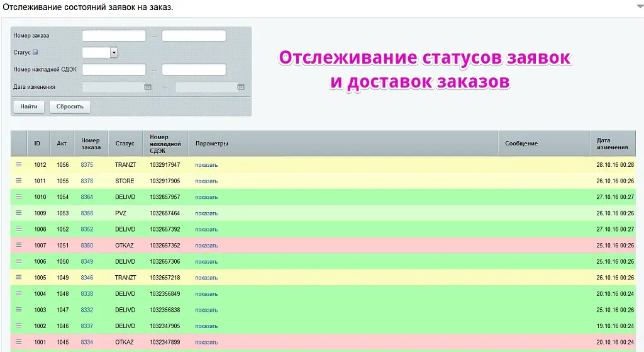Click start Дата изменения field

pyautogui.click(x=113, y=87)
